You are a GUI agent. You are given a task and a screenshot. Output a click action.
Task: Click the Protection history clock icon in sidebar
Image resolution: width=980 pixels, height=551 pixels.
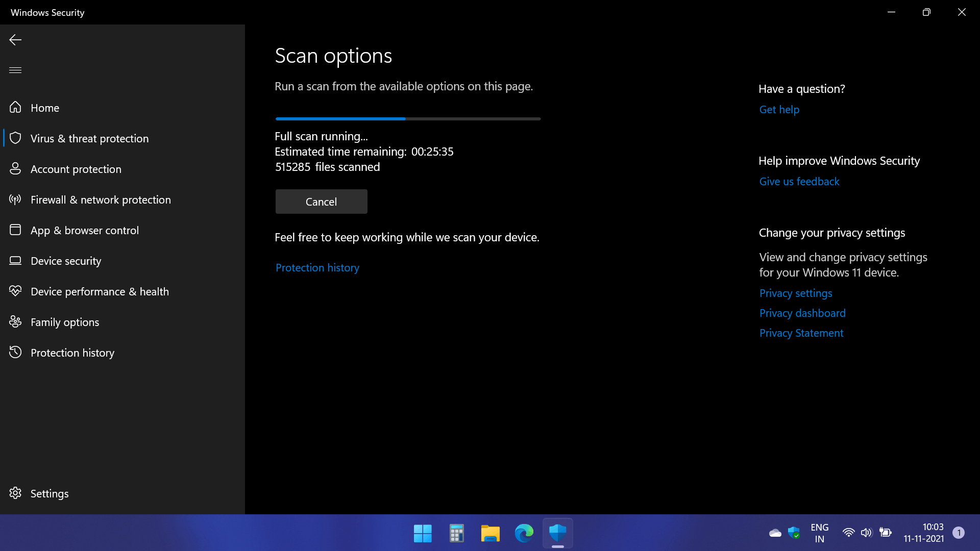coord(15,353)
